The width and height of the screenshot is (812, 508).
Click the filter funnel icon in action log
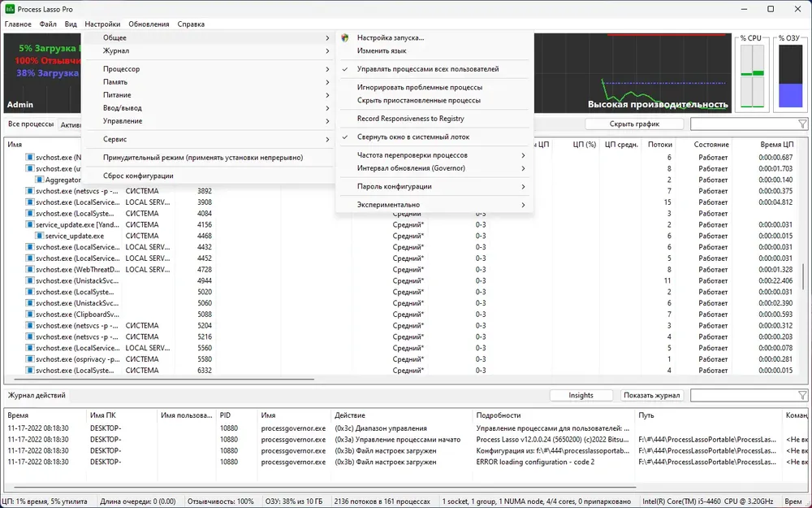(x=802, y=396)
